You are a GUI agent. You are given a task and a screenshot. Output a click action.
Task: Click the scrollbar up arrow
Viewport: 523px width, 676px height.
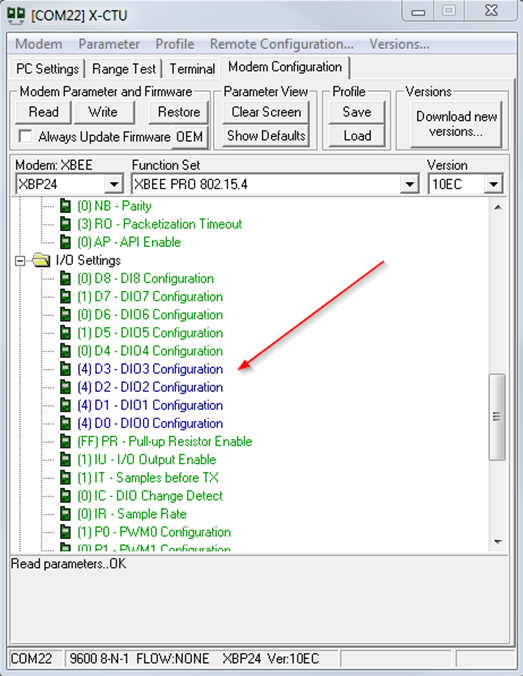[x=498, y=207]
